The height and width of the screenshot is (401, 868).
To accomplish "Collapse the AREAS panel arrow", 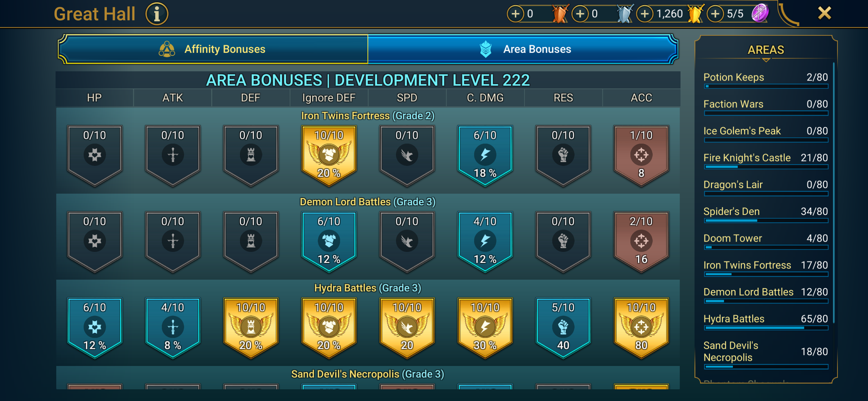I will click(766, 60).
